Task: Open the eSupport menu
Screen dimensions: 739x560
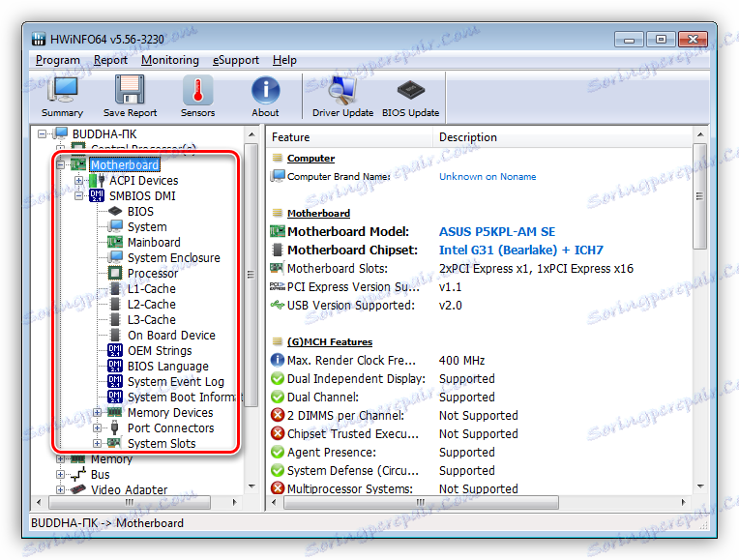Action: click(x=236, y=60)
